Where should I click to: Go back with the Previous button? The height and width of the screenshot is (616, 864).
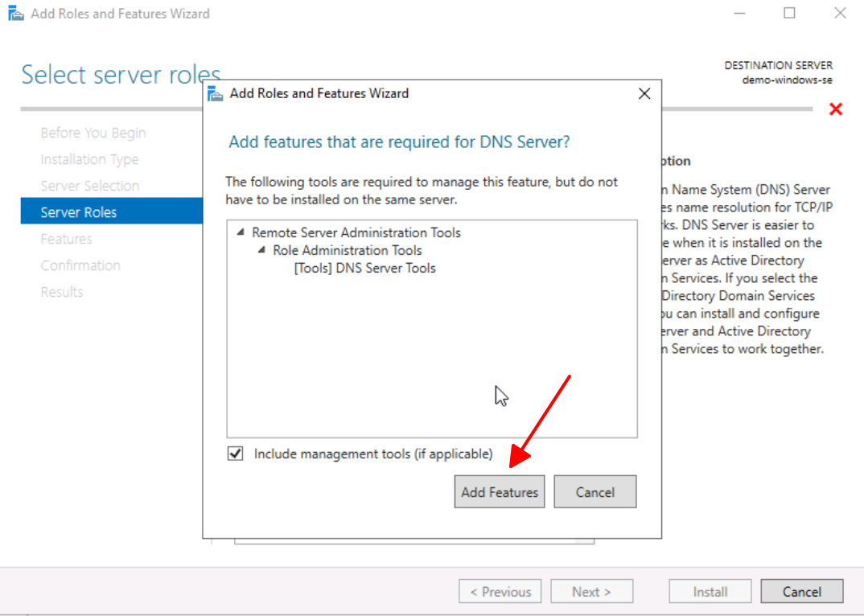tap(500, 592)
